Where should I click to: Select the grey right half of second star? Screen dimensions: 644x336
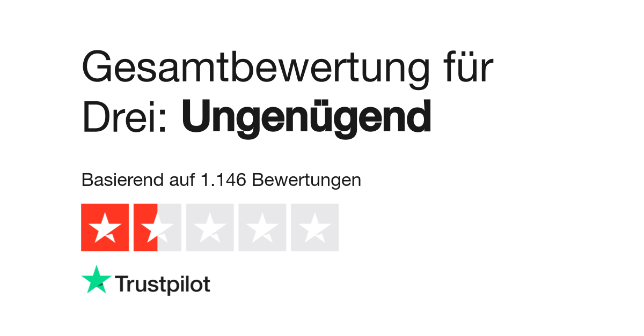[x=169, y=227]
